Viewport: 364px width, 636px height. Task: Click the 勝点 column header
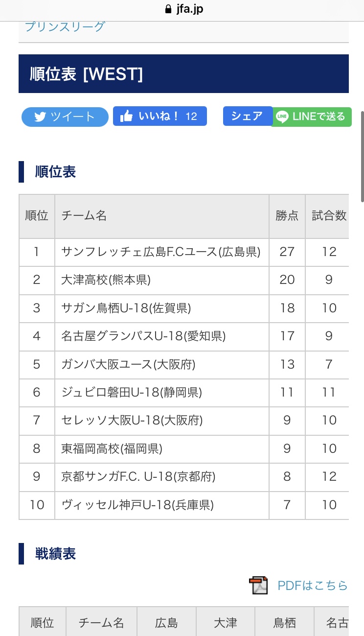tap(287, 216)
